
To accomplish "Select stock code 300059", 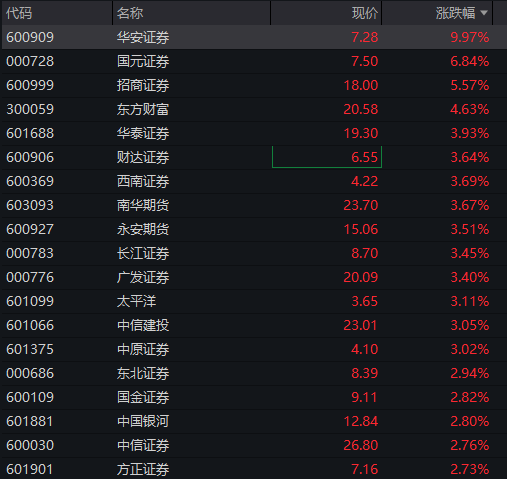I will (30, 109).
